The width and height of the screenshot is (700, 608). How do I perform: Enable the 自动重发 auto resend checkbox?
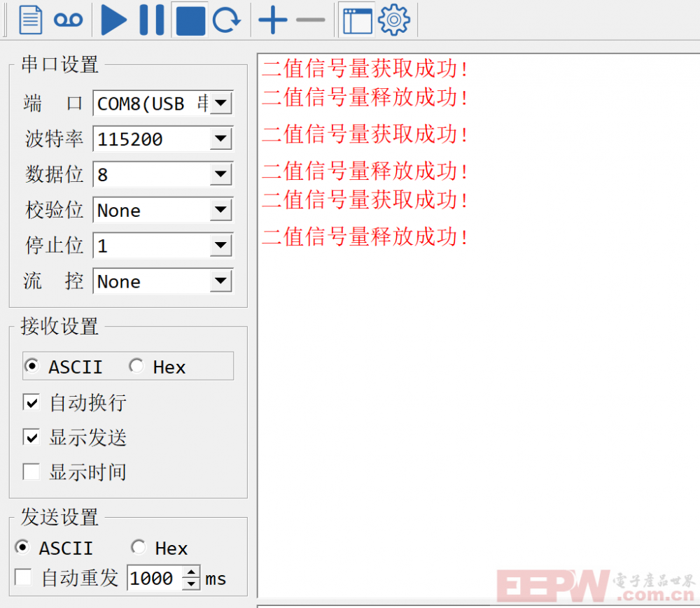tap(23, 577)
